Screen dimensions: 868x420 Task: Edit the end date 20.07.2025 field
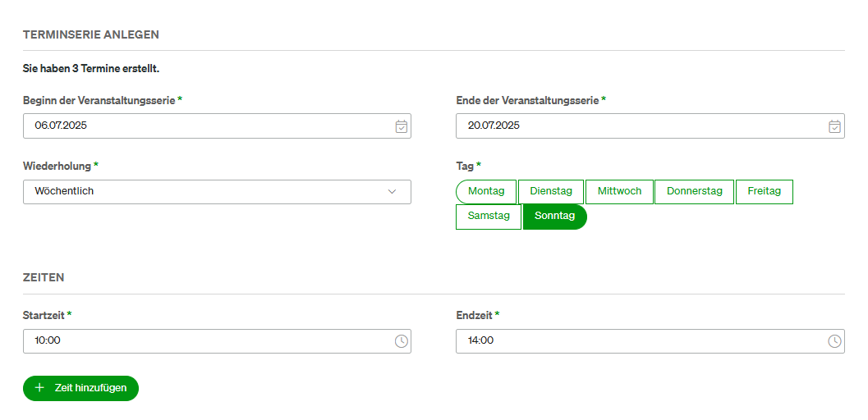(650, 126)
